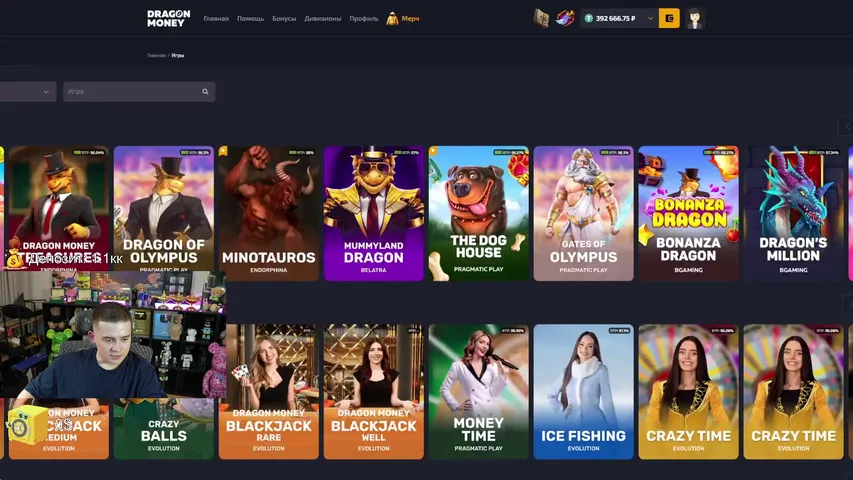Image resolution: width=853 pixels, height=480 pixels.
Task: Click the Dragon Money logo
Action: pos(168,18)
